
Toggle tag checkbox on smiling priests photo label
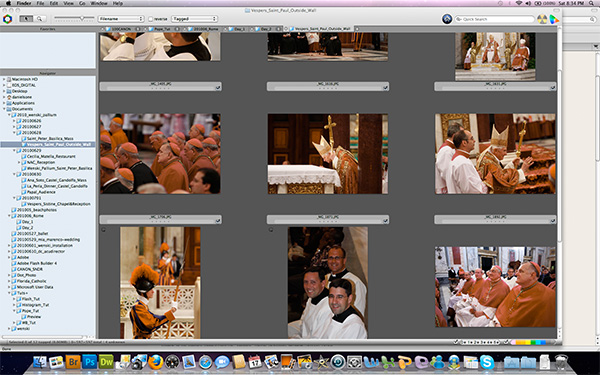(385, 221)
